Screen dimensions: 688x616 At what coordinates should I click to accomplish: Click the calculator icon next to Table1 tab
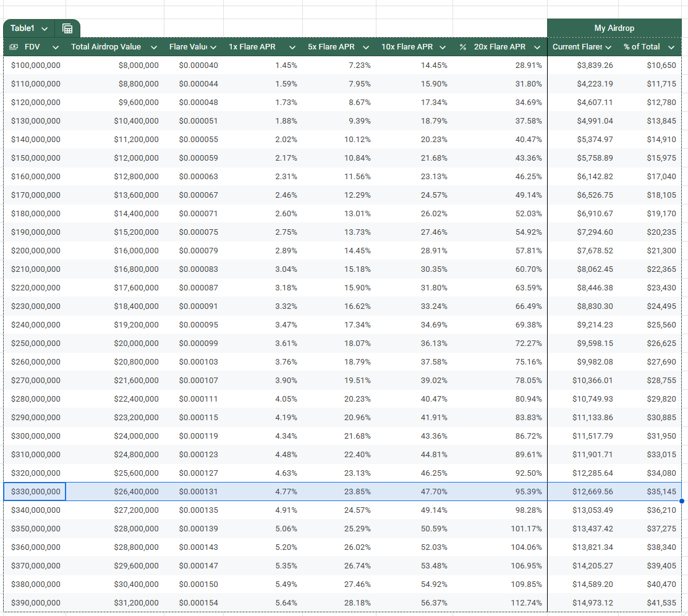pyautogui.click(x=67, y=28)
